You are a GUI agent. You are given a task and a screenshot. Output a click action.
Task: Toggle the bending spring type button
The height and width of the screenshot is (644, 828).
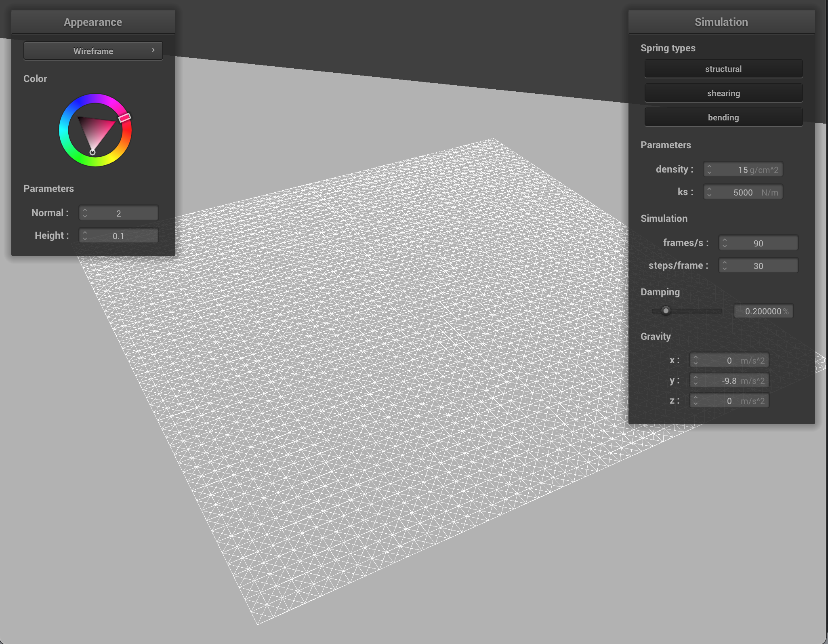pos(723,117)
